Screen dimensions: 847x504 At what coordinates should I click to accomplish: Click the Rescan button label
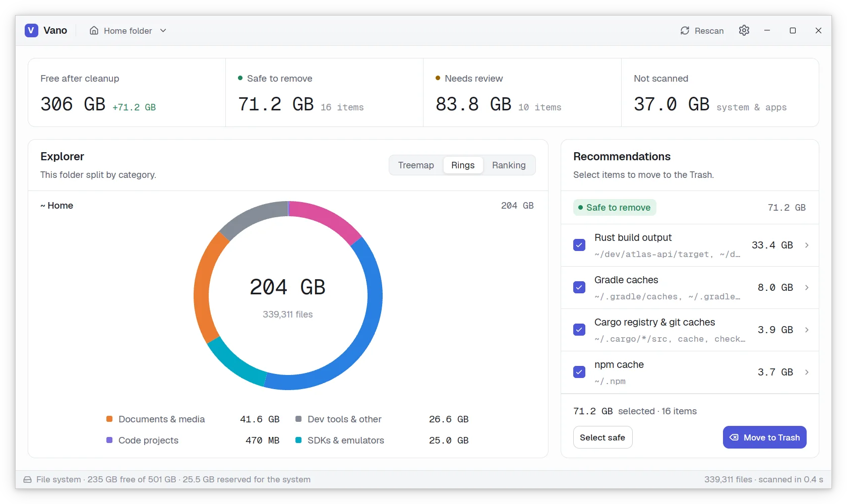pos(709,31)
